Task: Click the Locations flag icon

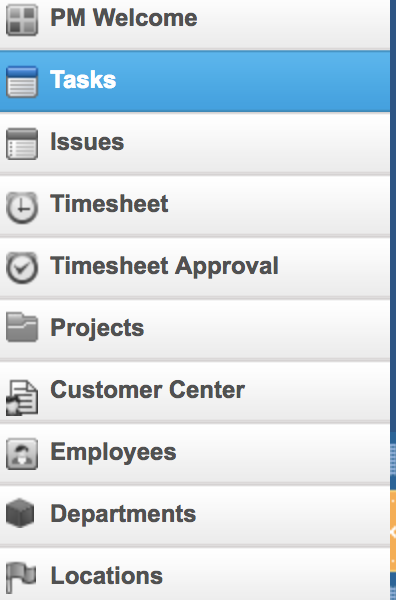Action: pyautogui.click(x=21, y=577)
